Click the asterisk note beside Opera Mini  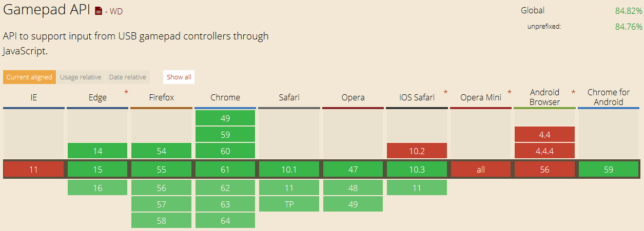coord(510,93)
